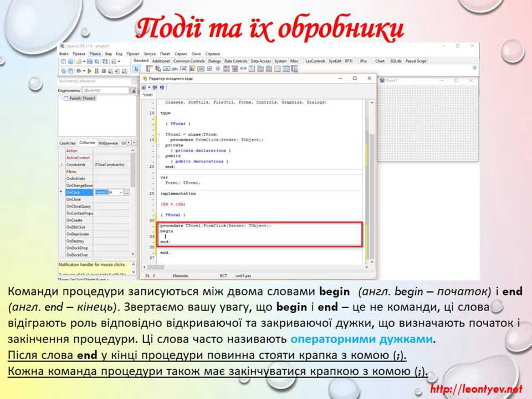Pick the TRadioButton component from palette
This screenshot has height=399, width=532.
pyautogui.click(x=218, y=69)
